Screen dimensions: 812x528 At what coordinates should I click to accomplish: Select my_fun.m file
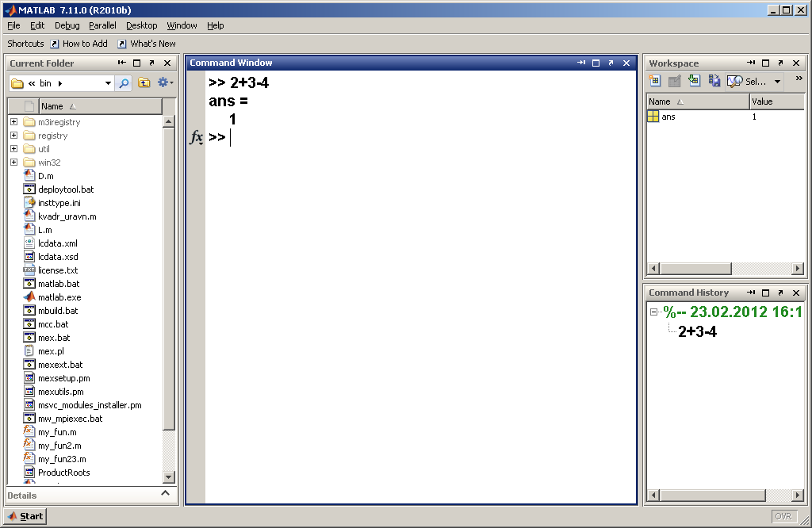click(x=57, y=432)
